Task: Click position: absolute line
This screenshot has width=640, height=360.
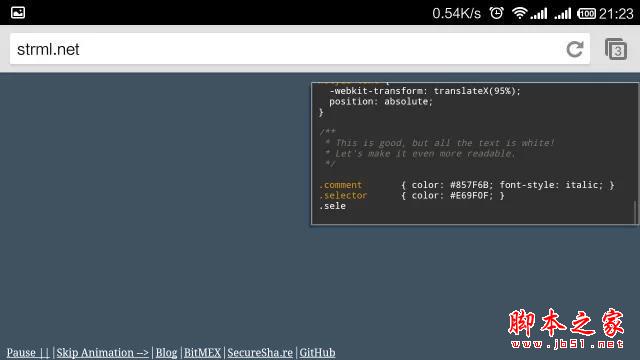Action: (381, 102)
